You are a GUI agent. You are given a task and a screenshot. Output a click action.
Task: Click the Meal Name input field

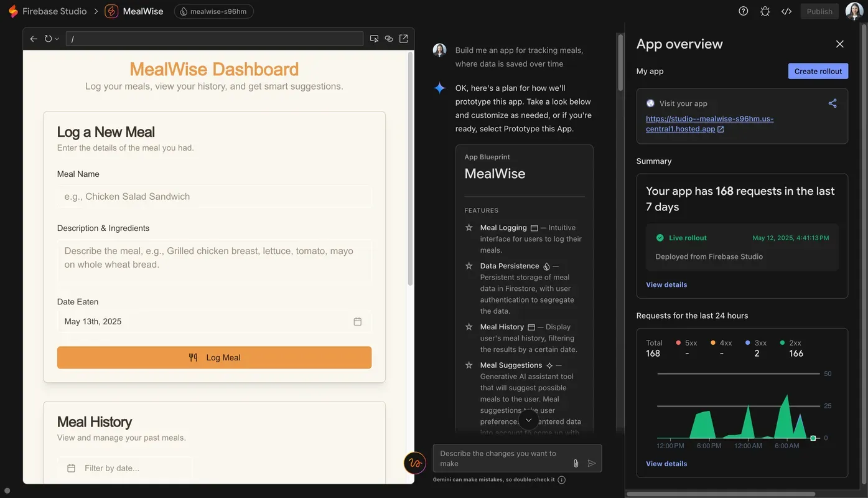(214, 196)
